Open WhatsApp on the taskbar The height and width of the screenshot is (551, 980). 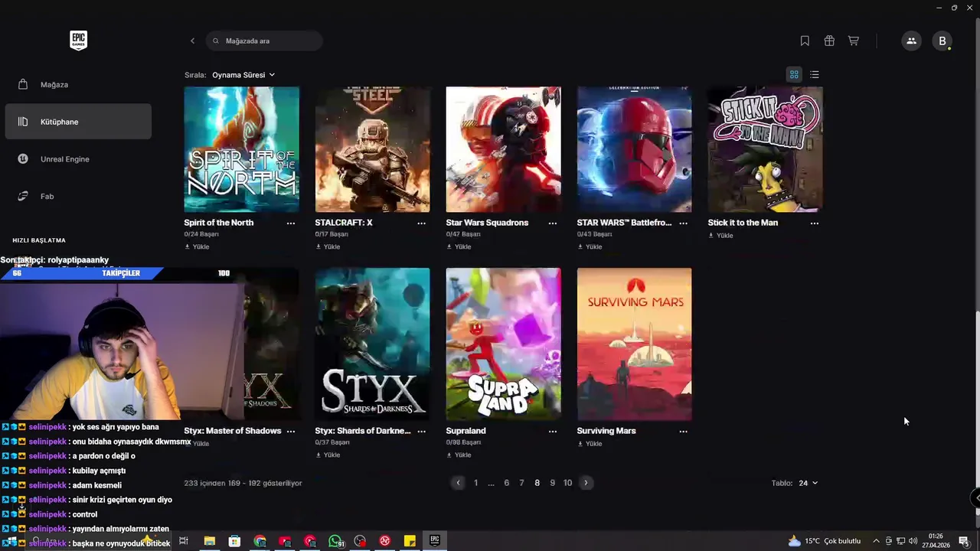pos(335,541)
